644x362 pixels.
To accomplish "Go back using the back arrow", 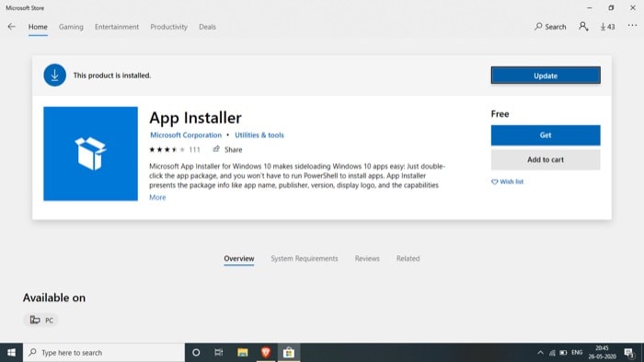I will click(11, 27).
